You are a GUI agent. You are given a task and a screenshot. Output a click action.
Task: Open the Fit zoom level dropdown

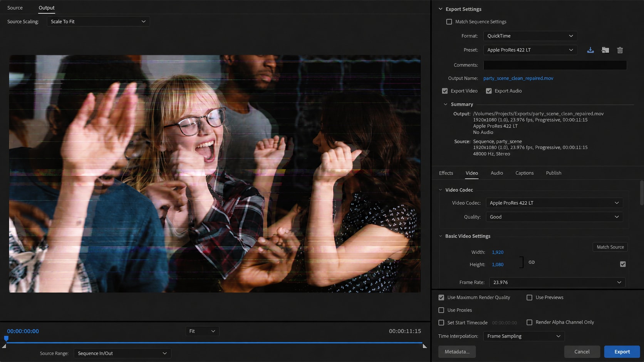[x=202, y=331]
